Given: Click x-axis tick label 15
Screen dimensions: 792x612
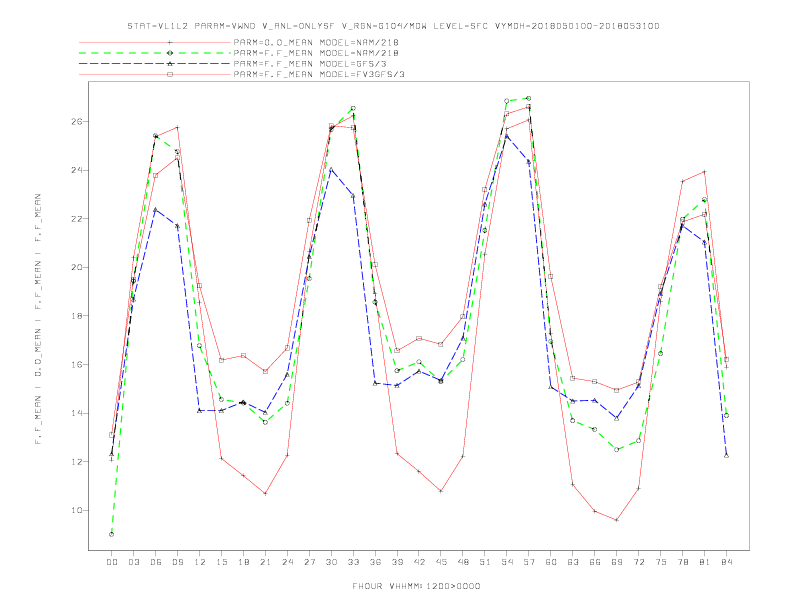Looking at the screenshot, I should 221,562.
